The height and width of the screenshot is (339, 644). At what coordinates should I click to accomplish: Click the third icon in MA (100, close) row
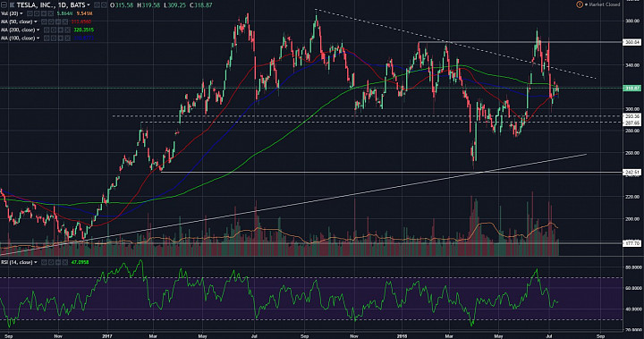pyautogui.click(x=61, y=38)
